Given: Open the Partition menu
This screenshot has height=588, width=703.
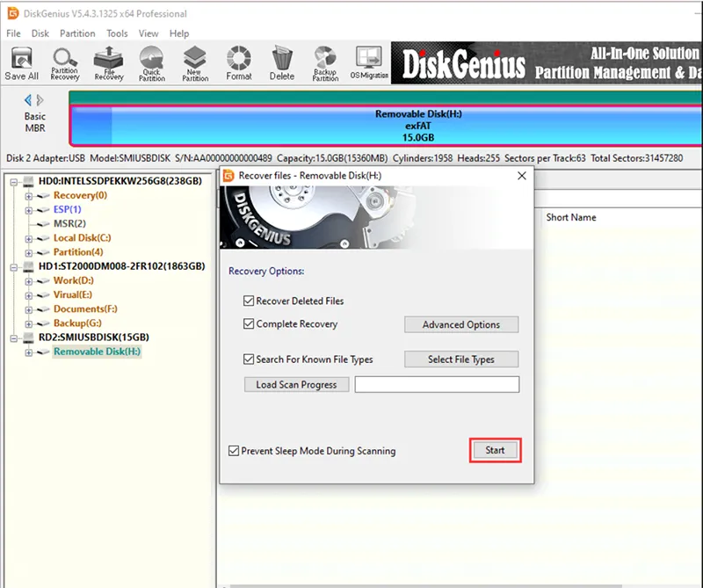Looking at the screenshot, I should click(77, 33).
